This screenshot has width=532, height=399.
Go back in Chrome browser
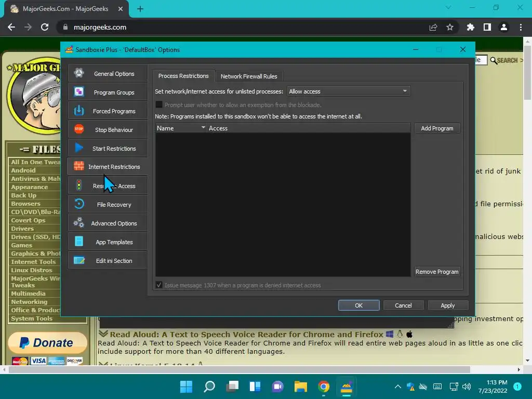tap(11, 27)
